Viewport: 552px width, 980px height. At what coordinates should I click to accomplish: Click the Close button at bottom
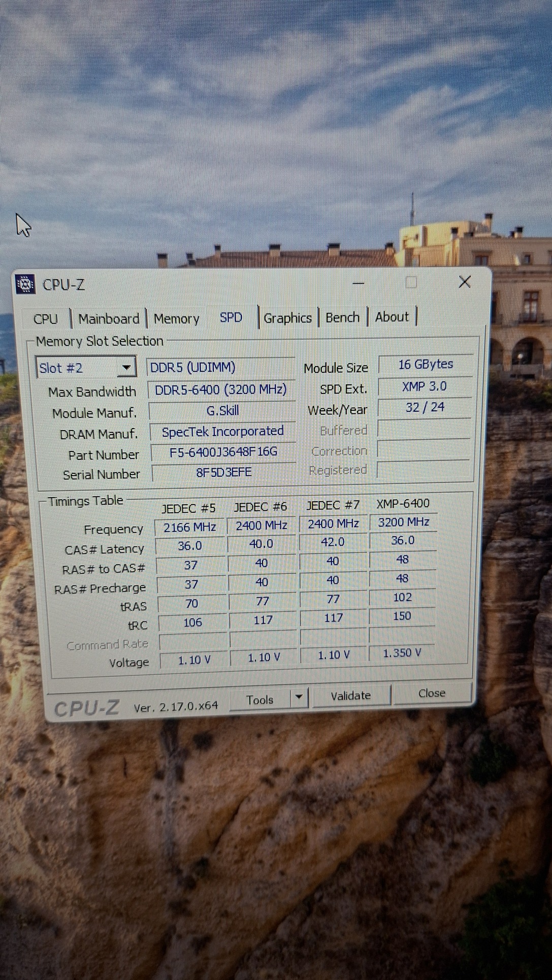pyautogui.click(x=432, y=693)
